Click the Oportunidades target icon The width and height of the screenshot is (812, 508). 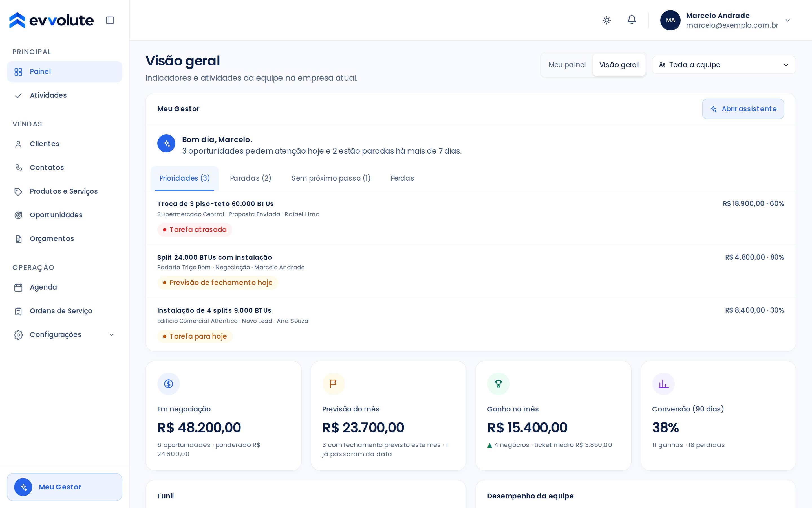[18, 215]
